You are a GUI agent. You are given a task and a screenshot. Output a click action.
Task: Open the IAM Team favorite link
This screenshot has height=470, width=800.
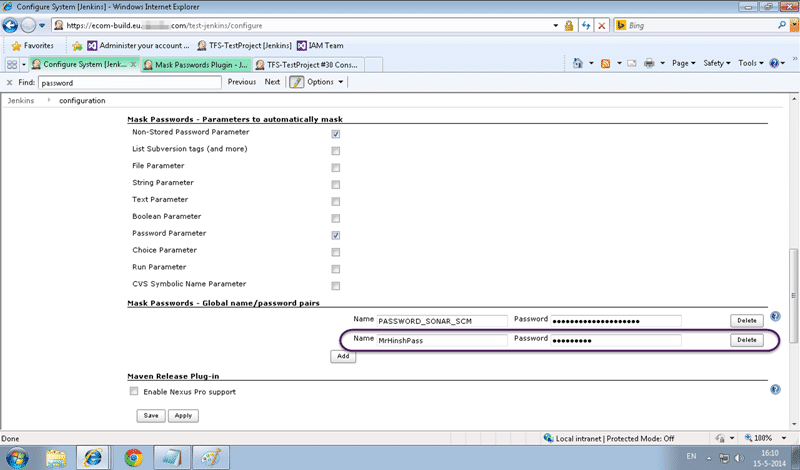click(320, 46)
